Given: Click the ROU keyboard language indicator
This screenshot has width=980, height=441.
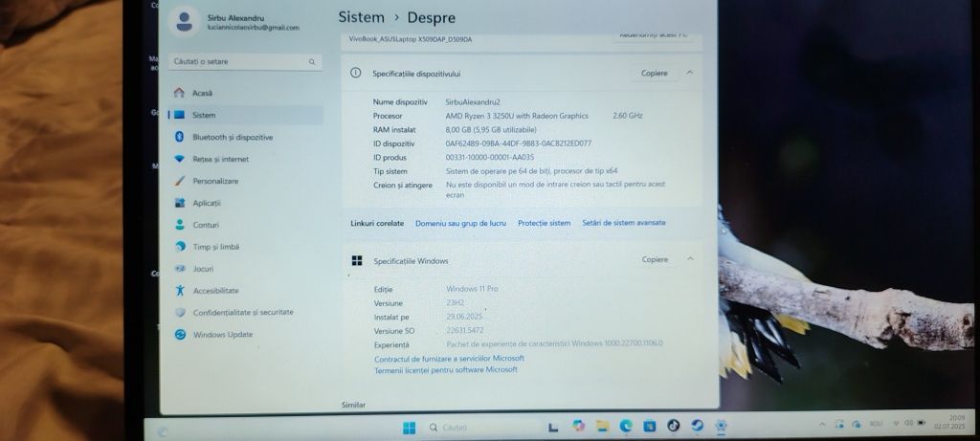Looking at the screenshot, I should [x=876, y=424].
